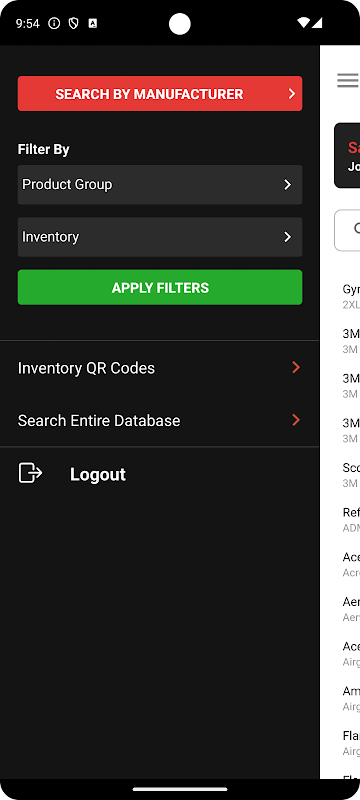Apply the selected filters
Image resolution: width=360 pixels, height=800 pixels.
160,288
